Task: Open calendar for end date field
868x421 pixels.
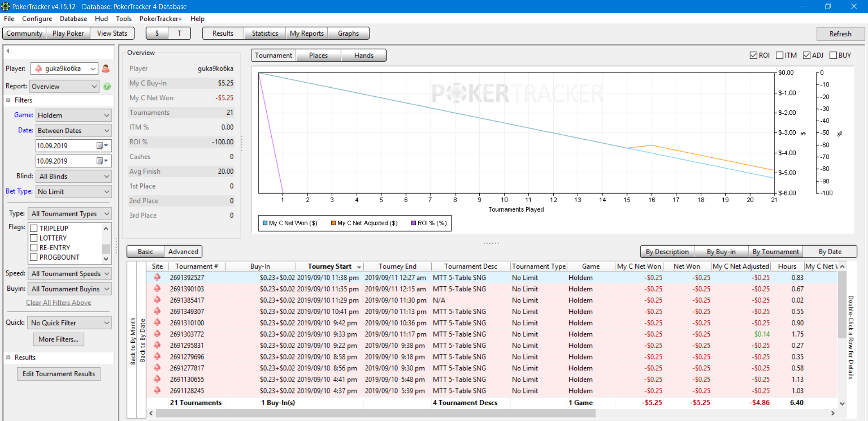Action: tap(103, 161)
